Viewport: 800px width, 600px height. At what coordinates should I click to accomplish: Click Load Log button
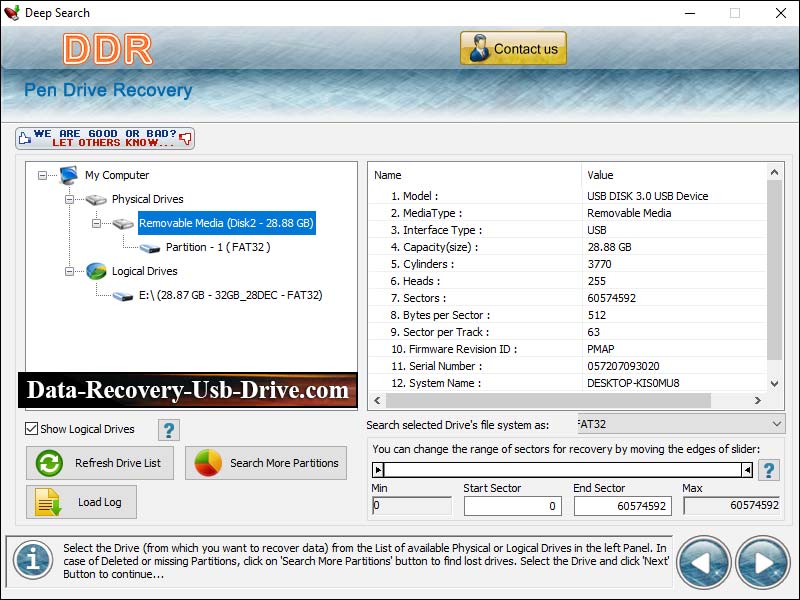(82, 502)
